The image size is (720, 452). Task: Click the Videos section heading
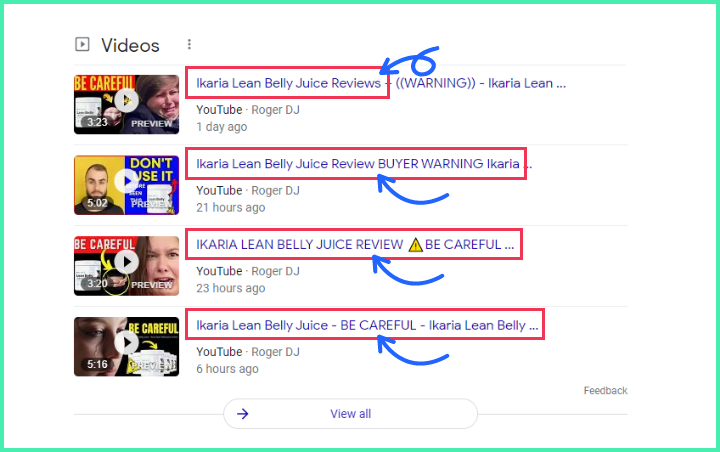click(x=130, y=45)
